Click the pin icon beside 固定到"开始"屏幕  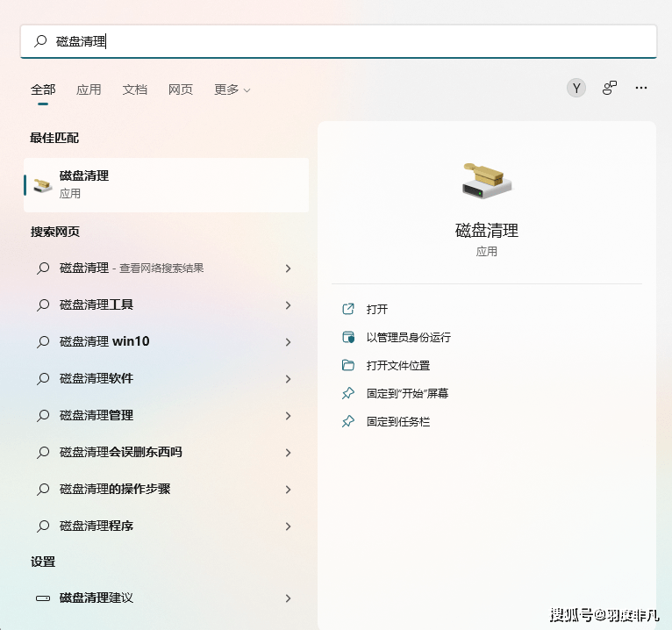[348, 393]
